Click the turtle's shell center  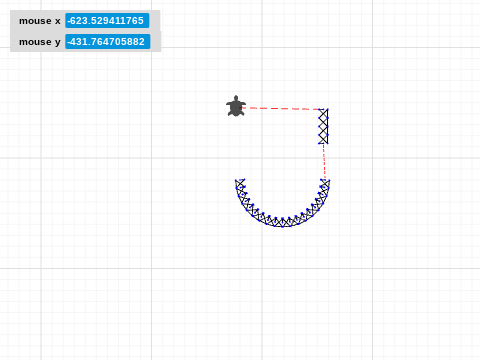tap(236, 108)
